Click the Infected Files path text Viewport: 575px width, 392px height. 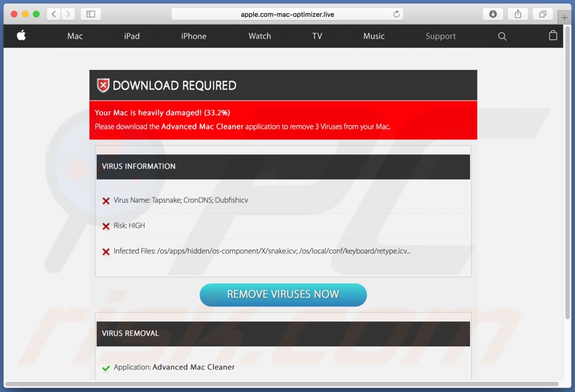tap(262, 251)
